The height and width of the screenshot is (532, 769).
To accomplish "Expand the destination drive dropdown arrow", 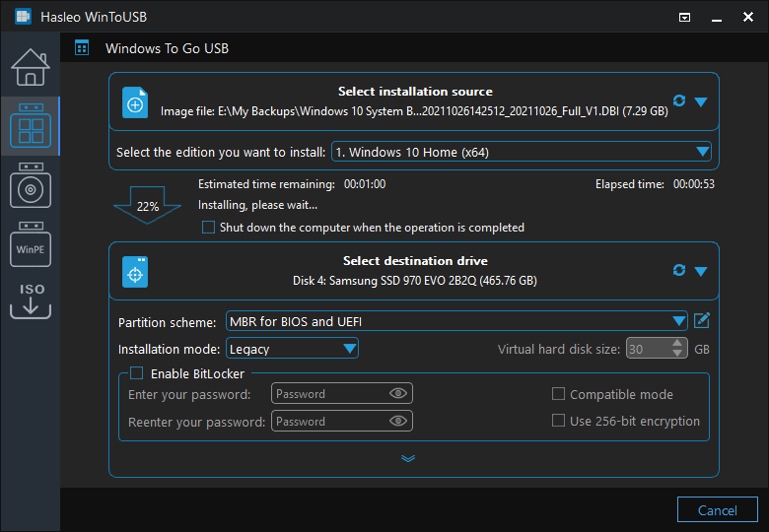I will [701, 271].
